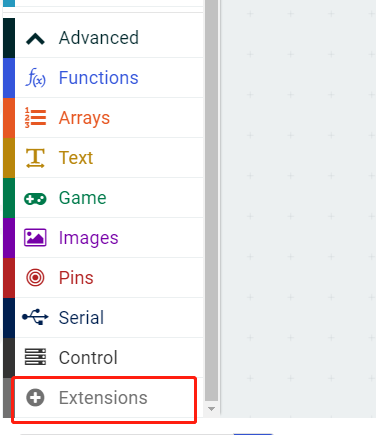Click the Game controller icon
Screen dimensions: 376x435
pos(35,199)
